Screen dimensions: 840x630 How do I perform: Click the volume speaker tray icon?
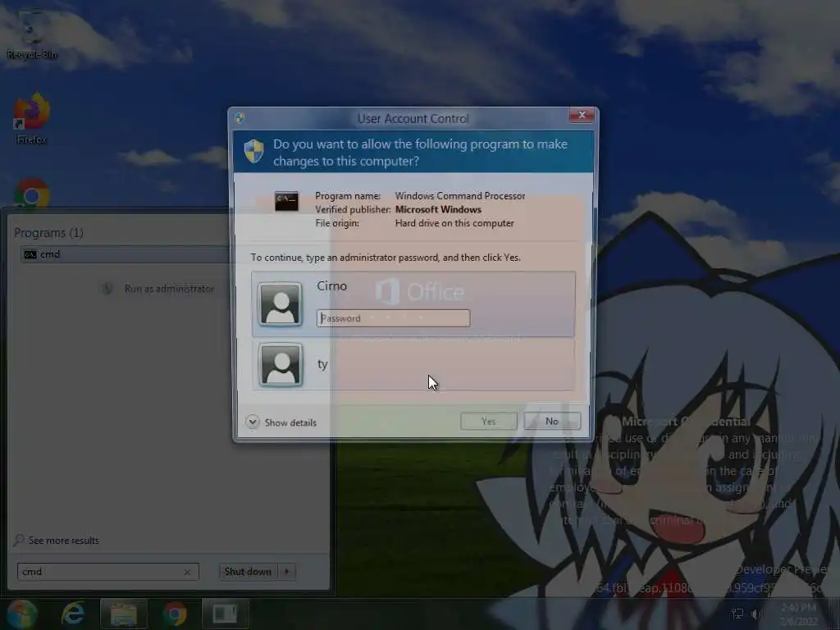tap(756, 614)
